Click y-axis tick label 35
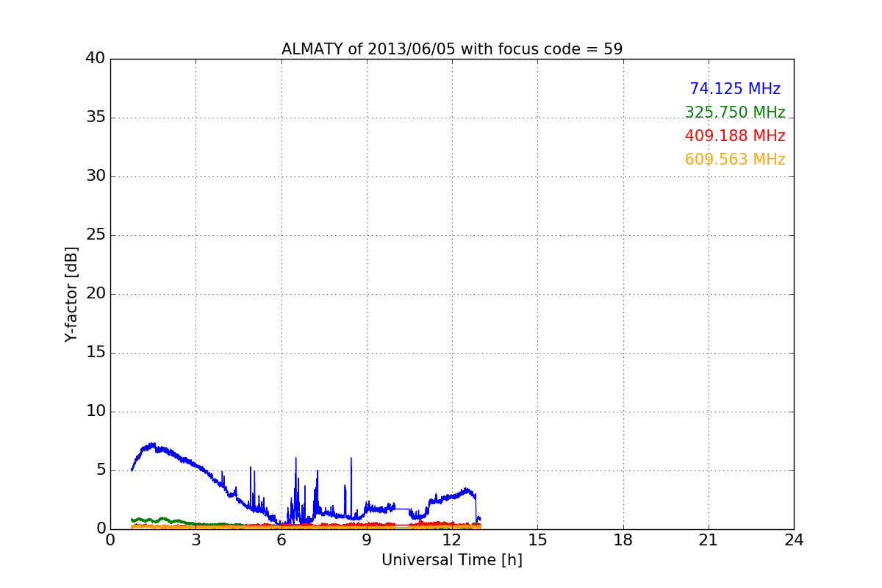Screen dimensions: 882x588 pyautogui.click(x=96, y=118)
